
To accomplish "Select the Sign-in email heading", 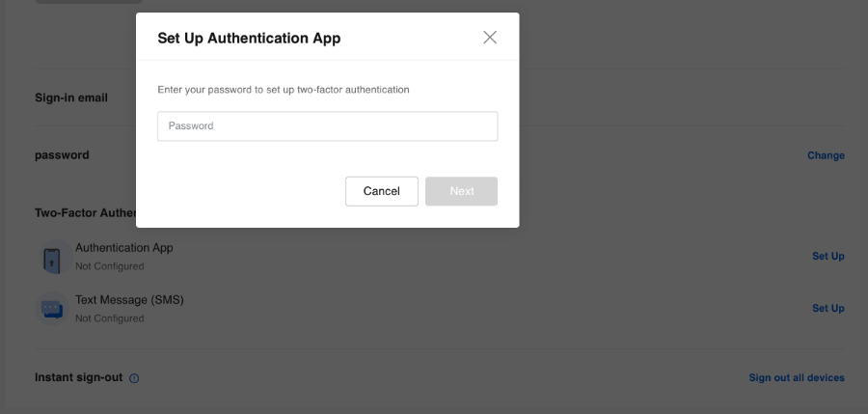I will click(71, 97).
